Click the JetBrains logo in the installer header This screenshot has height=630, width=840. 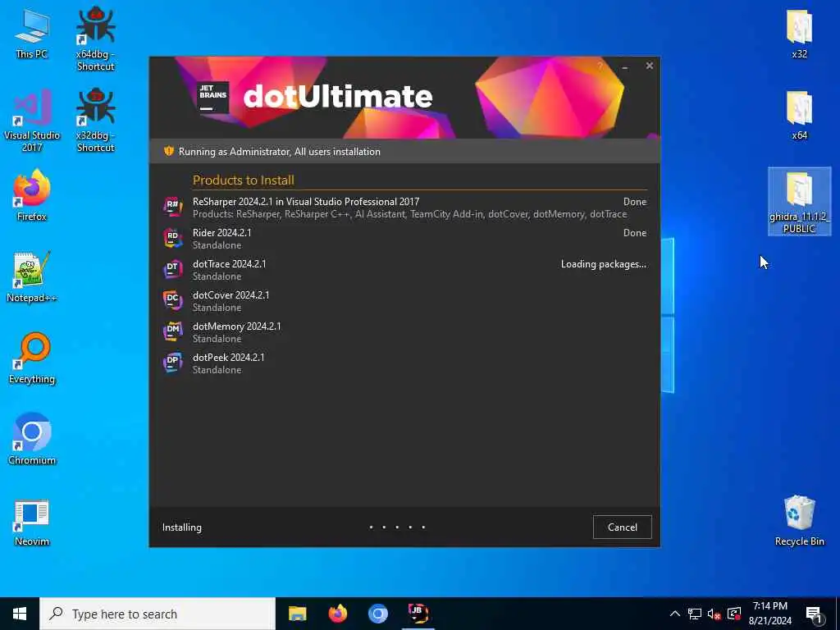212,98
